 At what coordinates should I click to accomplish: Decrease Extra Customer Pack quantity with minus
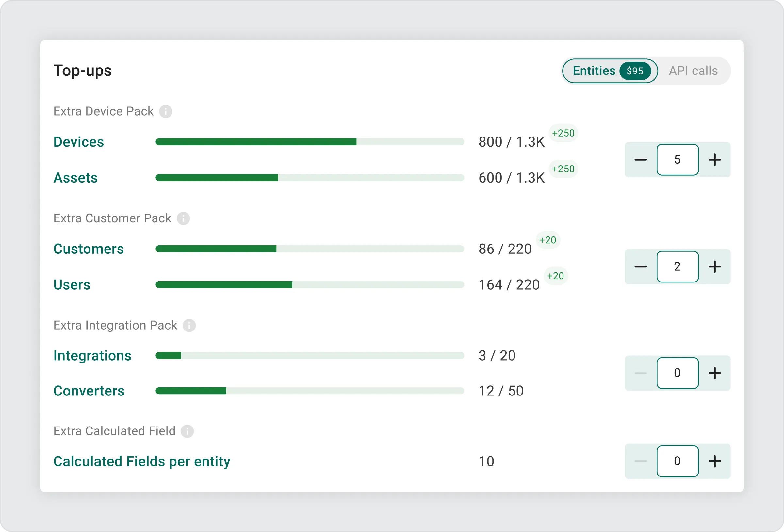click(x=640, y=266)
